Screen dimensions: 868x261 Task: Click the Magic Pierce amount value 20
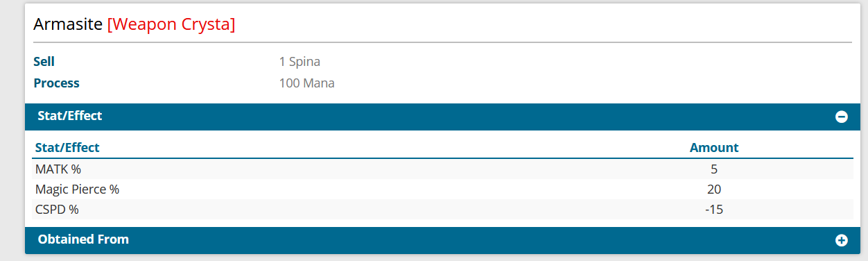714,189
